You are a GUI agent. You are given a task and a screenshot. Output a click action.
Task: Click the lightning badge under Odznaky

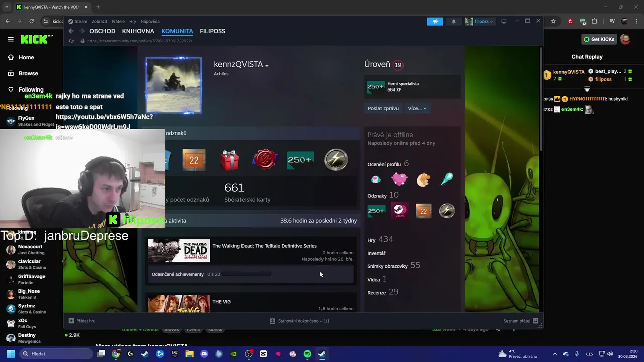447,211
